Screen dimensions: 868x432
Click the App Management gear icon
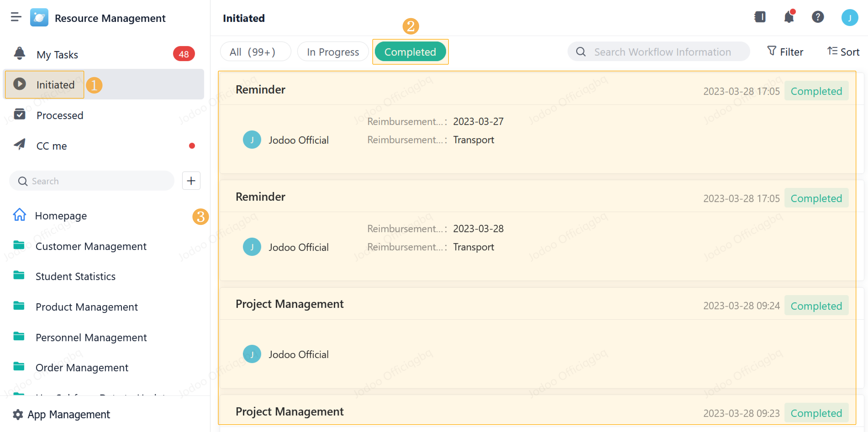pos(18,414)
